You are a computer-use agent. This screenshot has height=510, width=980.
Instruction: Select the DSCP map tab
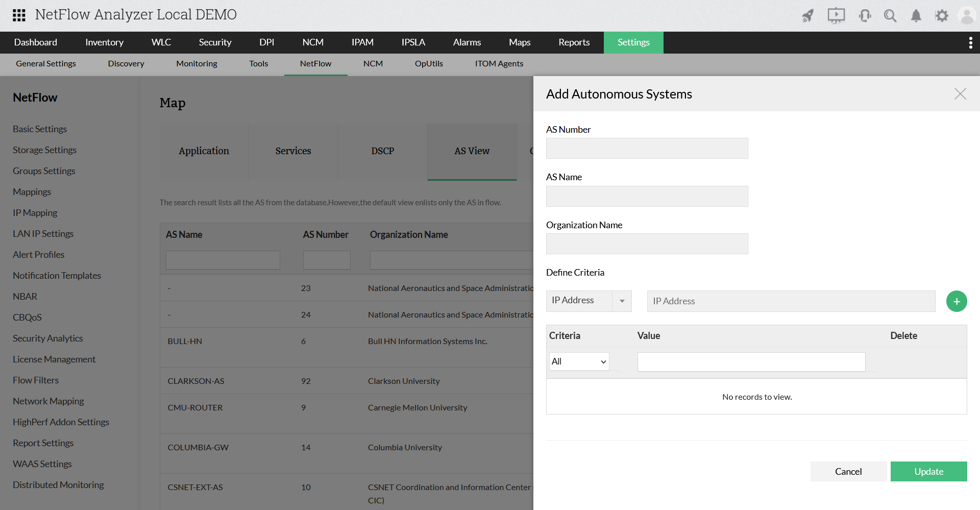tap(382, 151)
